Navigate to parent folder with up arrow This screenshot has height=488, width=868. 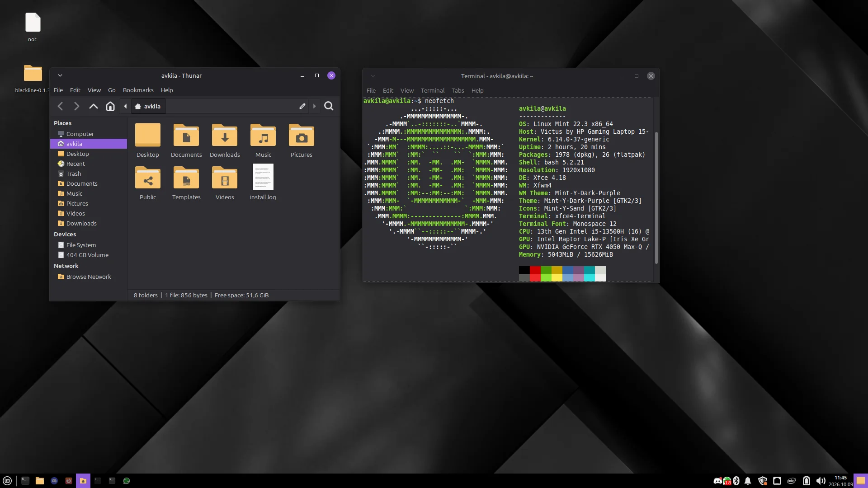click(94, 106)
